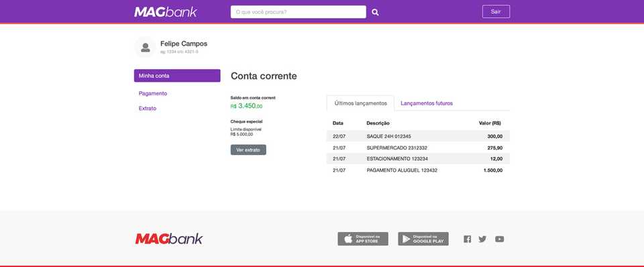The width and height of the screenshot is (644, 267).
Task: Click the SAQUE 24H 012345 row
Action: pyautogui.click(x=418, y=136)
